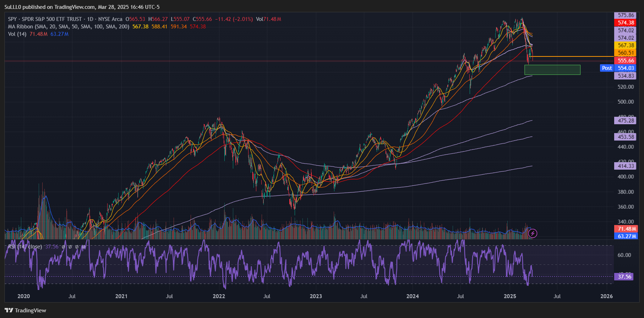
Task: Click the 414.33 moving average price label
Action: 626,166
